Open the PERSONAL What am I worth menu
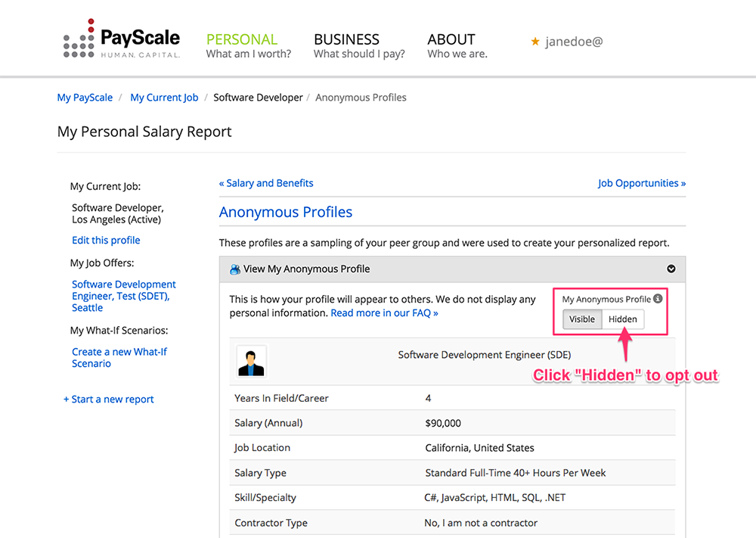Viewport: 756px width, 538px height. tap(248, 46)
